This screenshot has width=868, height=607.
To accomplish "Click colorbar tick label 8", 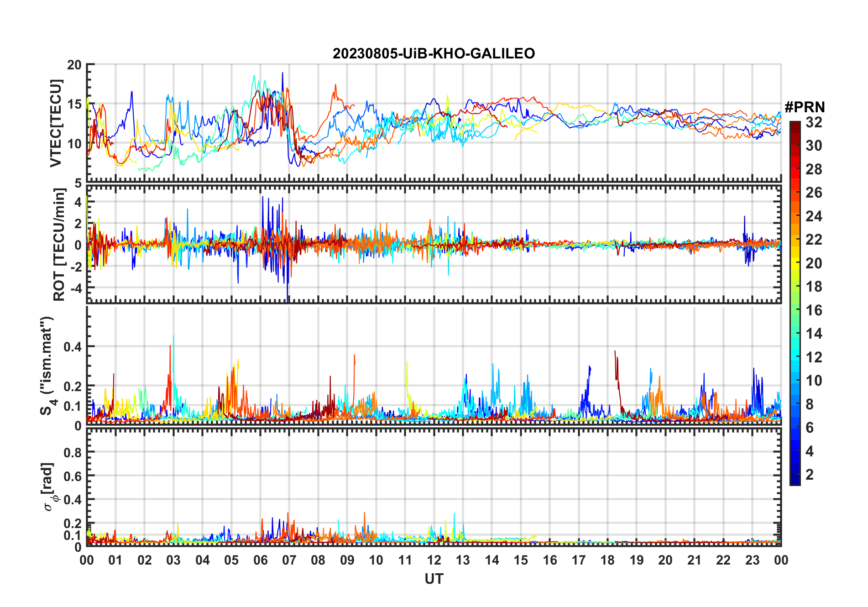I will 810,404.
